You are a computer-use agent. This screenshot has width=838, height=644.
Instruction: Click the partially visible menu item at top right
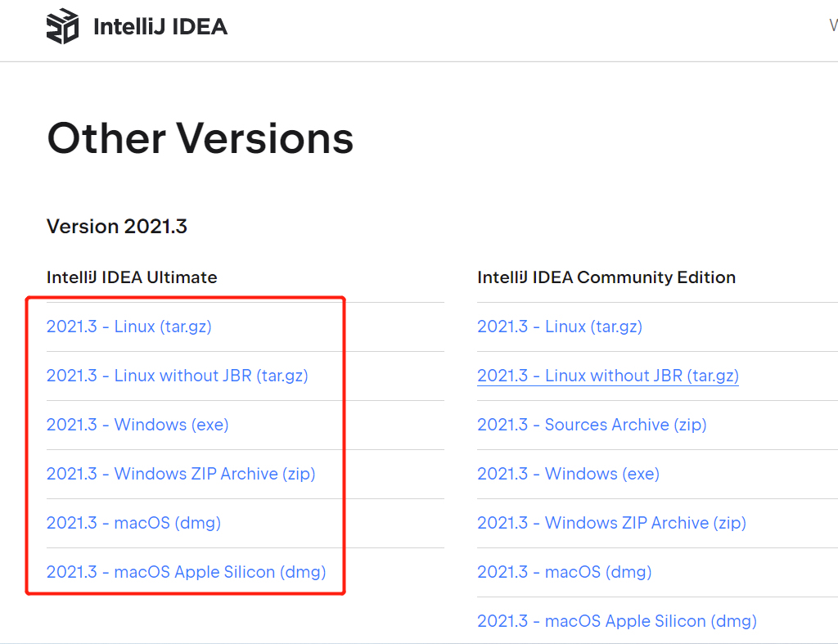[x=833, y=25]
